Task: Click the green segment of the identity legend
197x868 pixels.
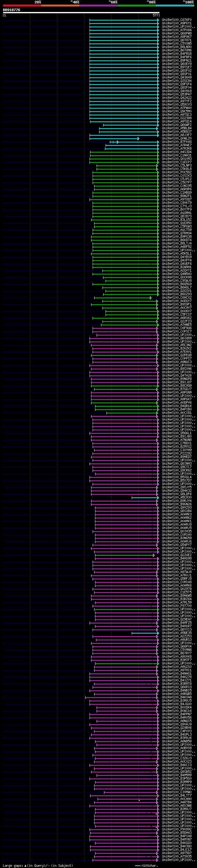Action: click(x=137, y=6)
